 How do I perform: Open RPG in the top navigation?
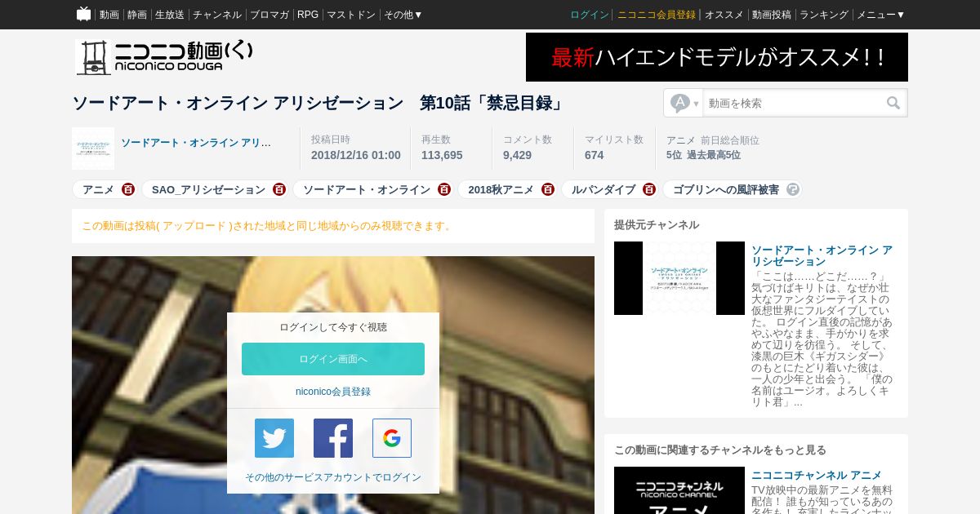[x=308, y=15]
